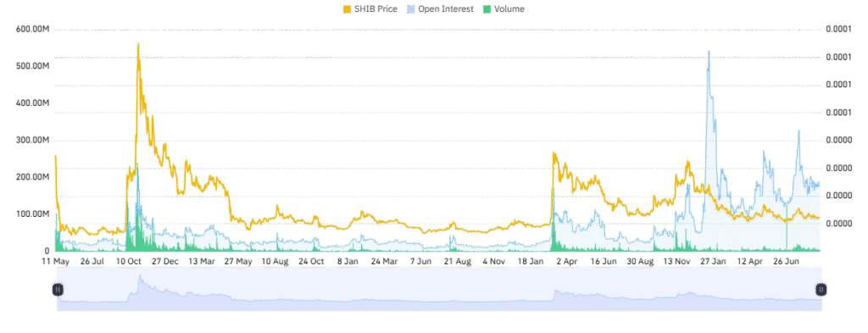Toggle the SHIB Price legend entry
Screen dimensions: 868x333
coord(370,8)
